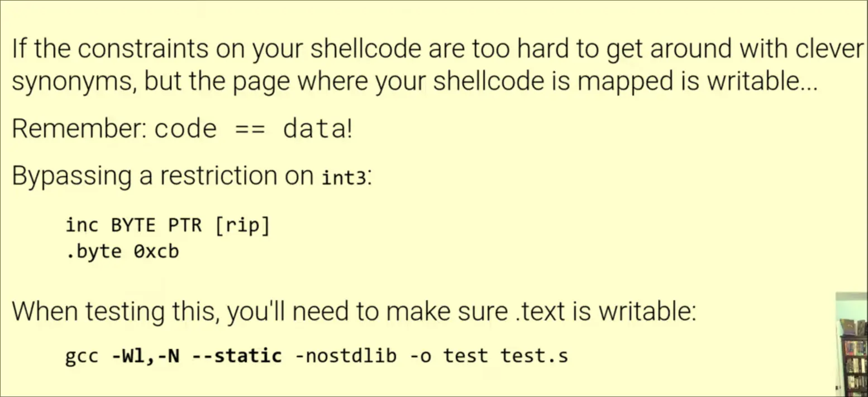
Task: Click the "[rip]" operand
Action: 242,225
